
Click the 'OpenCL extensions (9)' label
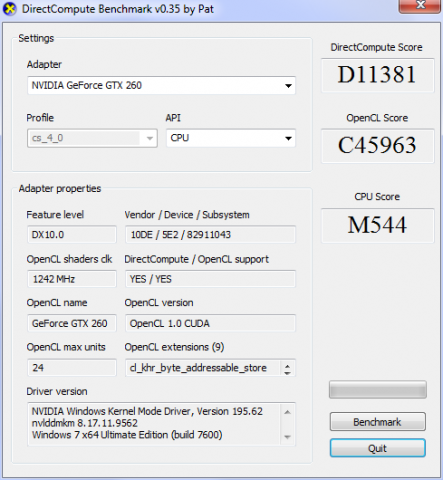click(174, 347)
